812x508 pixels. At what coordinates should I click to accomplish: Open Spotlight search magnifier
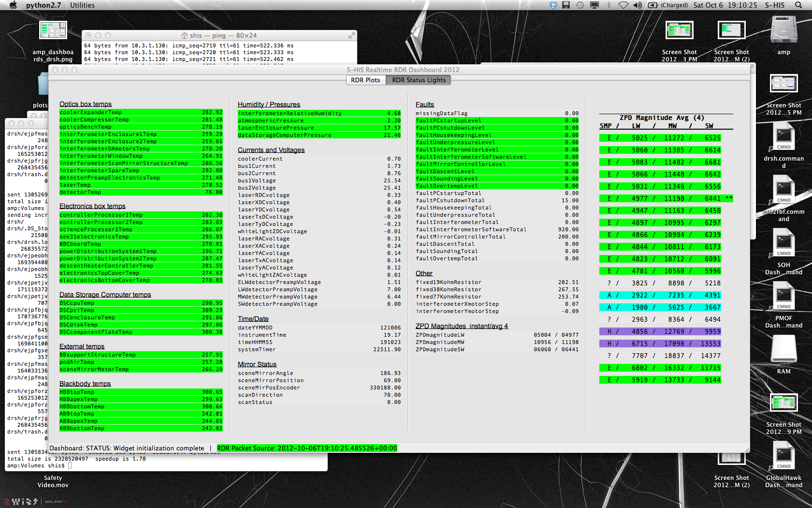coord(798,5)
